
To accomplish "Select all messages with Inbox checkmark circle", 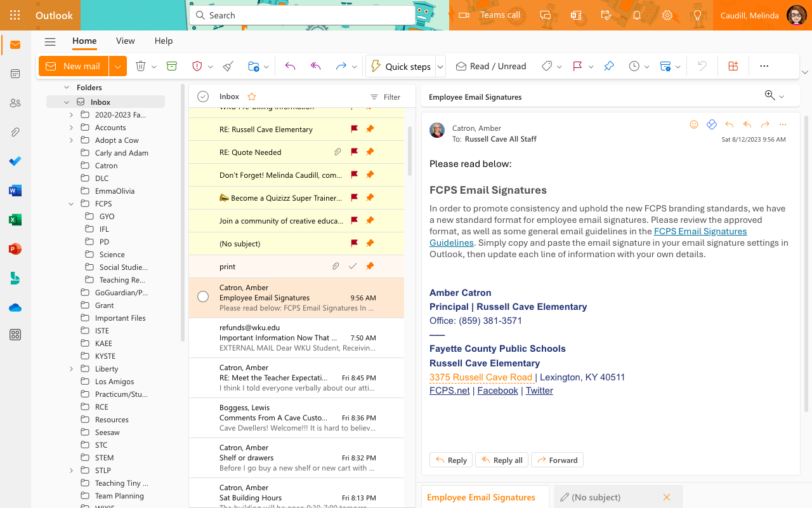I will [203, 97].
